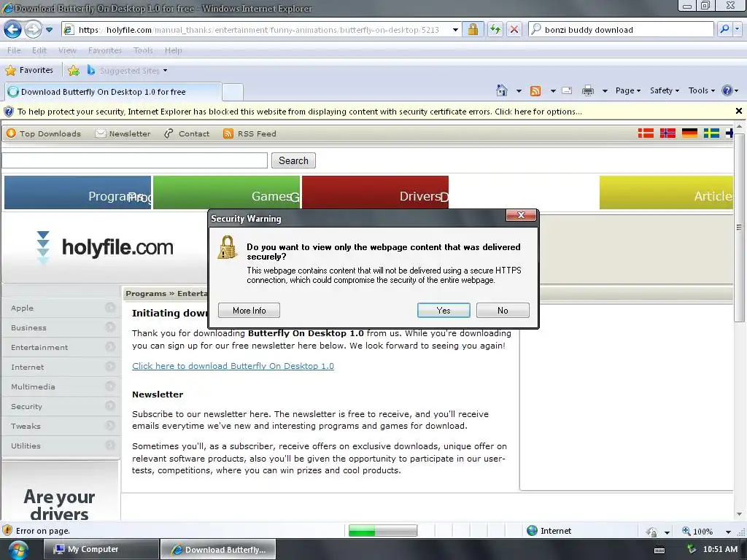The height and width of the screenshot is (560, 747).
Task: Open Suggested Sites dropdown
Action: tap(128, 71)
